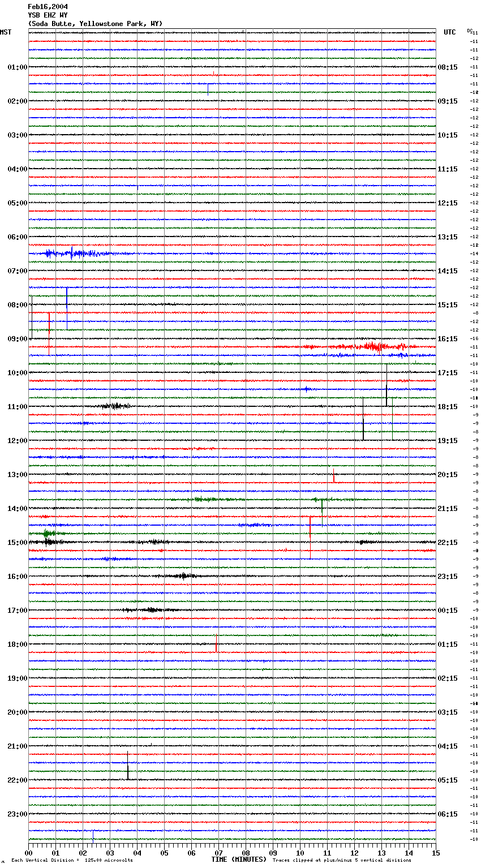
Task: Select the "14:00" MST hour label
Action: click(x=18, y=509)
